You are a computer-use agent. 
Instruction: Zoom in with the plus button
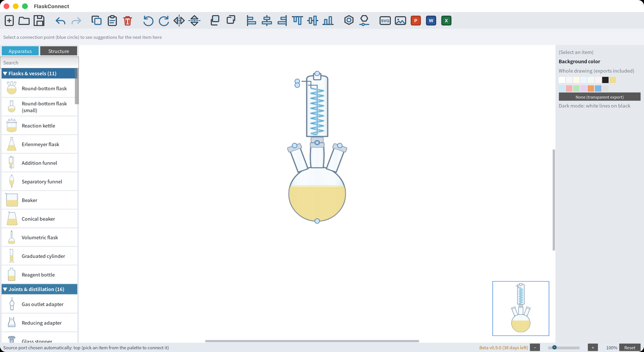[x=592, y=348]
